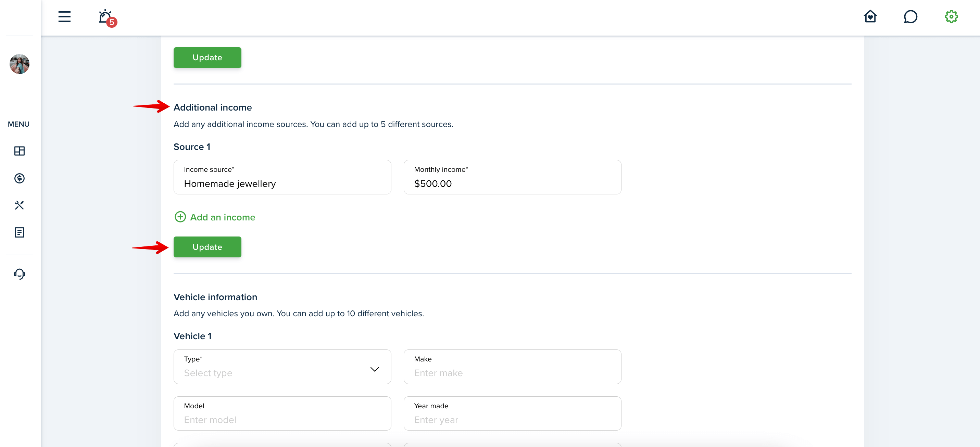Image resolution: width=980 pixels, height=447 pixels.
Task: Expand Type dropdown chevron arrow
Action: [x=374, y=369]
